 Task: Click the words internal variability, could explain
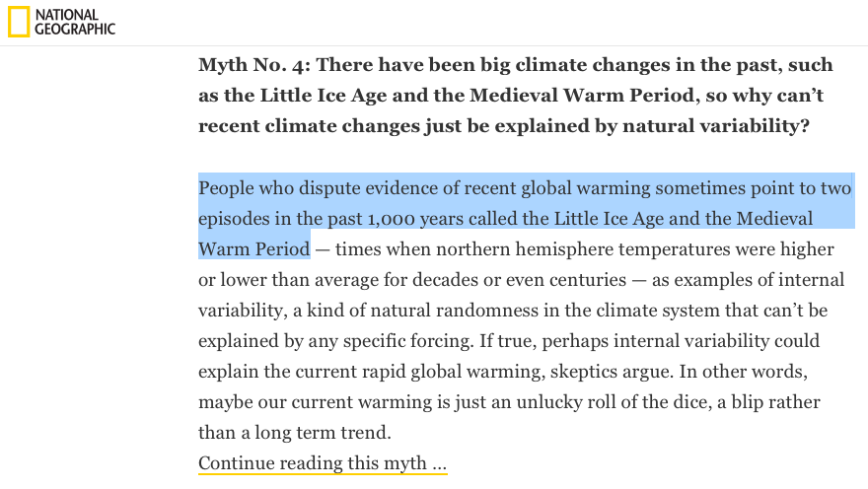coord(717,341)
